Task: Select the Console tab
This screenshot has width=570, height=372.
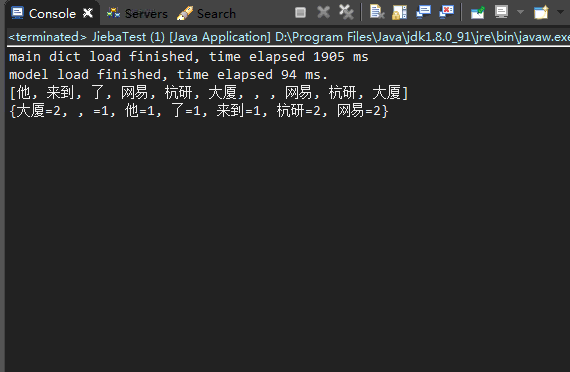Action: click(x=52, y=14)
